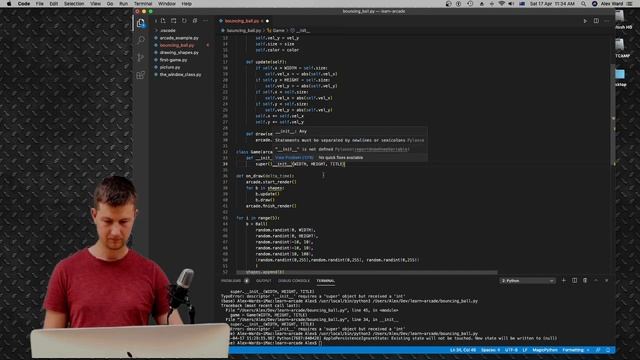Open Spotlight search in macOS menu bar
The image size is (640, 360).
click(x=584, y=4)
